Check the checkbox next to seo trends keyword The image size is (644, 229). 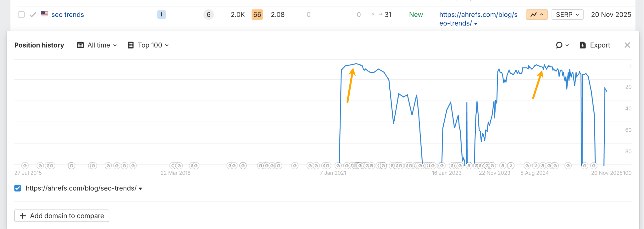(21, 14)
